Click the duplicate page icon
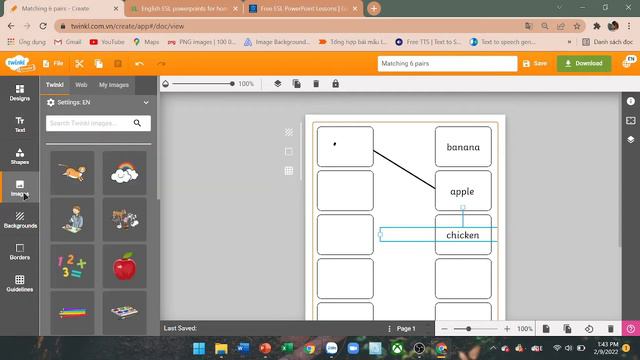This screenshot has width=640, height=360. [x=567, y=329]
